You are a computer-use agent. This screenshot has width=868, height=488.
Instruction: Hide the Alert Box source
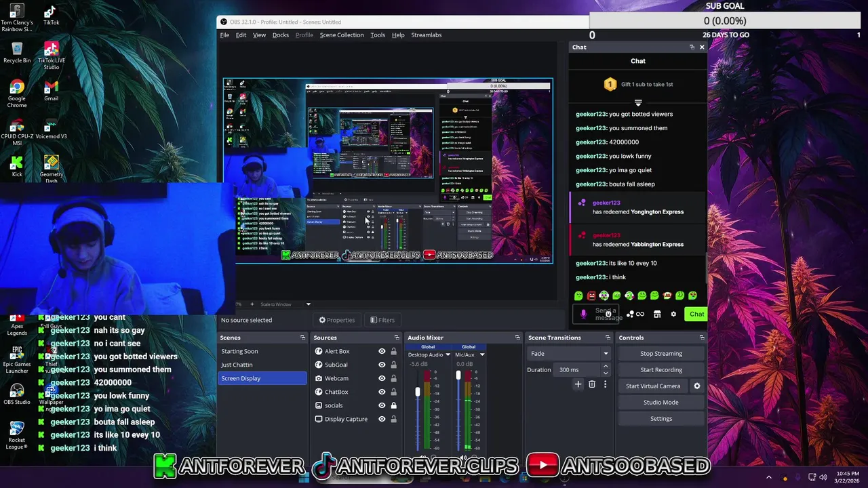pos(382,351)
